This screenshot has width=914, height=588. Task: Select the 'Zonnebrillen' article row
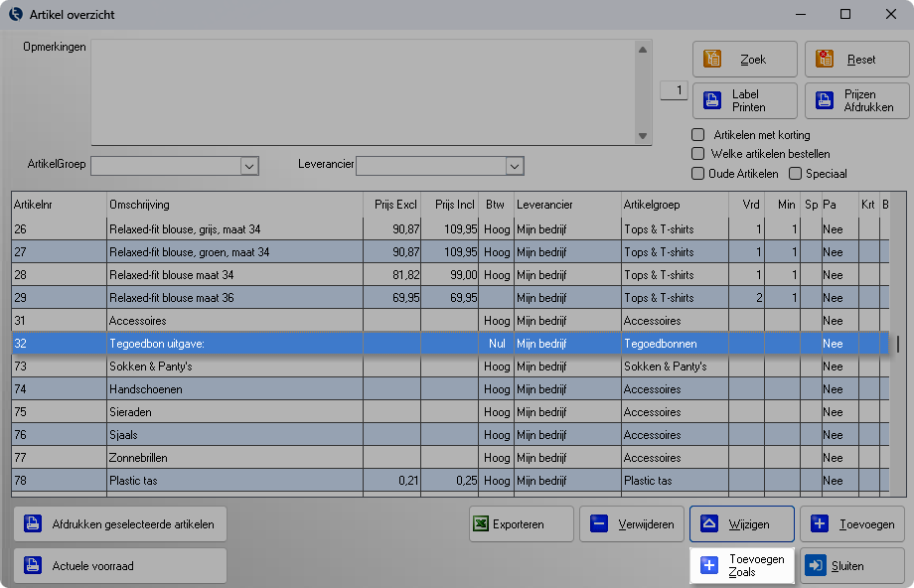click(450, 458)
